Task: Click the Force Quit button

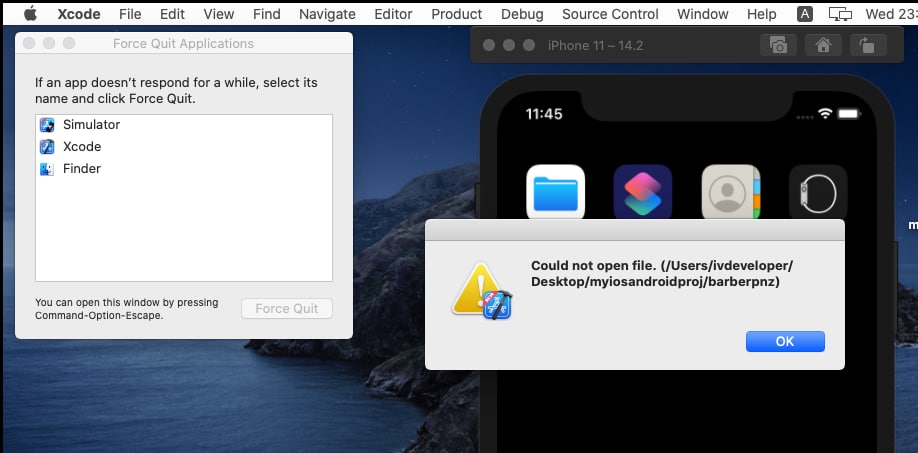Action: [x=287, y=308]
